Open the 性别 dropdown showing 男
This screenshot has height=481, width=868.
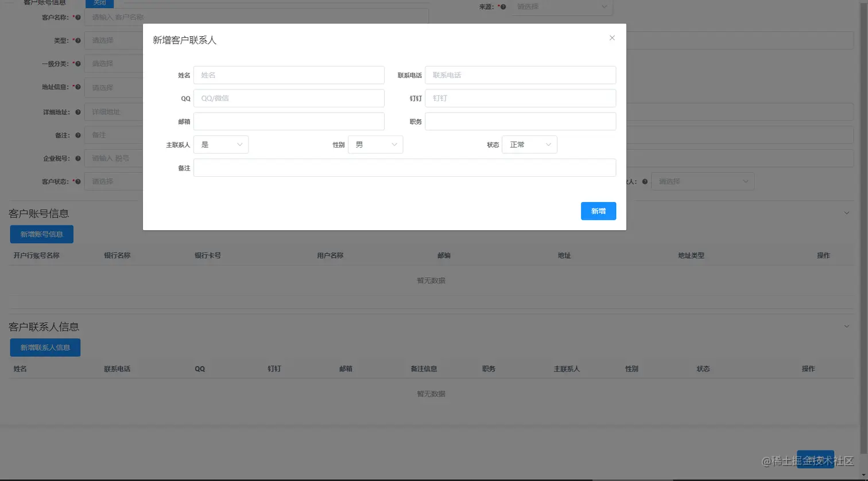(x=375, y=144)
